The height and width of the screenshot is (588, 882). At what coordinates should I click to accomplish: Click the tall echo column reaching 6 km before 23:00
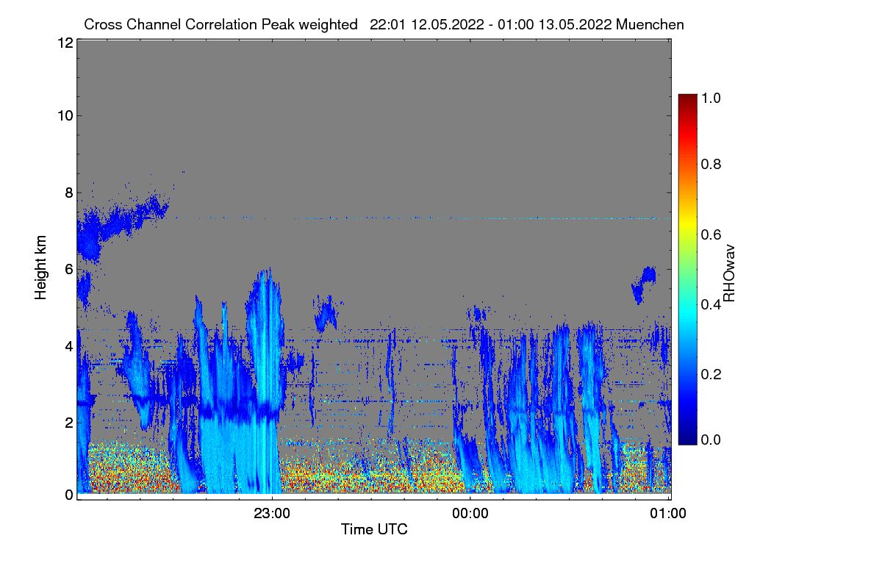[x=264, y=367]
